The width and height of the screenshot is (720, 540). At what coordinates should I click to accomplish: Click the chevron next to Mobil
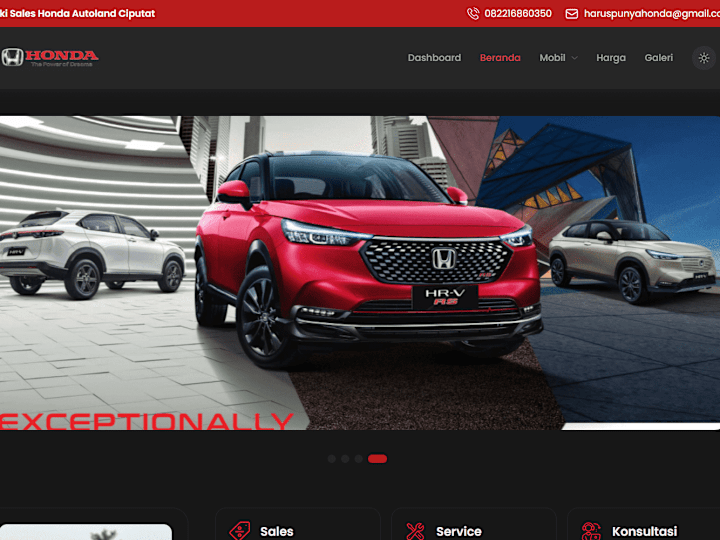(574, 58)
